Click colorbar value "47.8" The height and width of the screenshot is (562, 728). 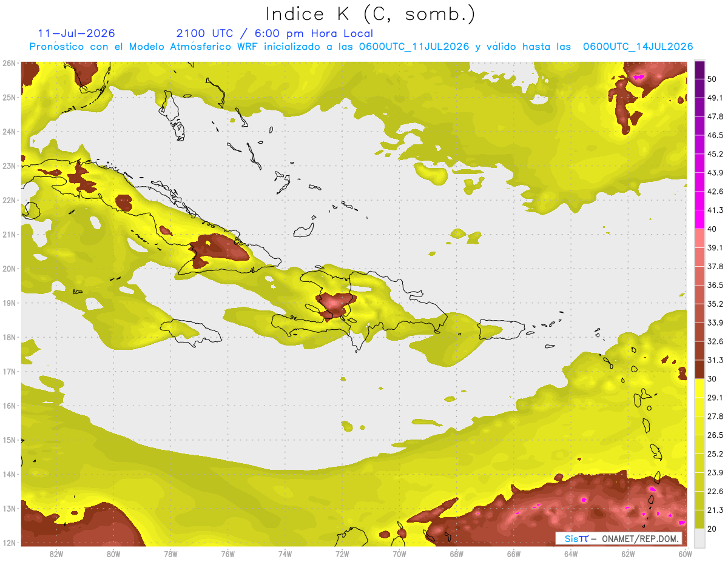715,116
